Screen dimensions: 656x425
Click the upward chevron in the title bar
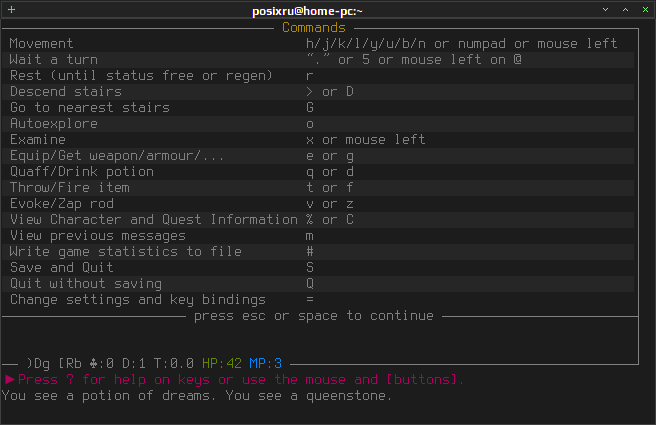point(625,9)
